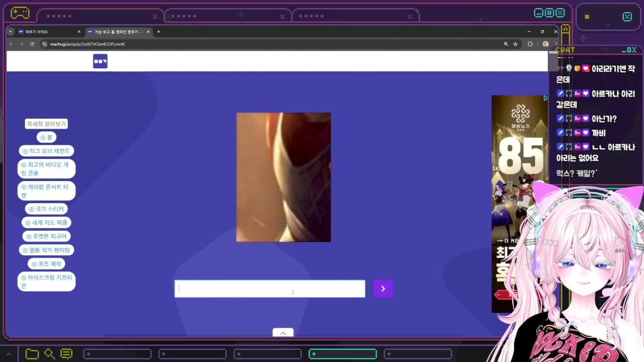The width and height of the screenshot is (644, 362).
Task: Open the '리그 오브 레전드' suggestion
Action: click(x=46, y=151)
